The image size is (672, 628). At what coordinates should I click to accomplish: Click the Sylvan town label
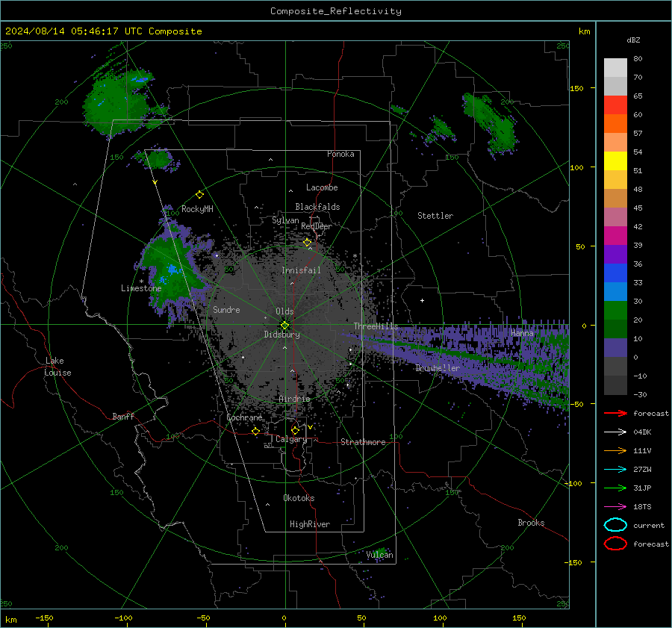click(x=285, y=220)
